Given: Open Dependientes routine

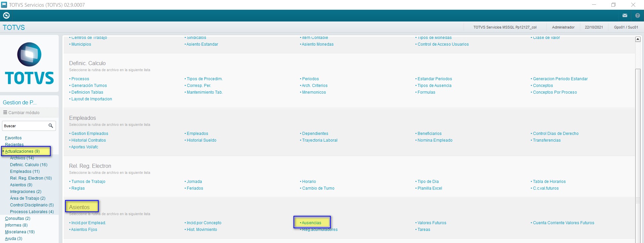Looking at the screenshot, I should [315, 134].
